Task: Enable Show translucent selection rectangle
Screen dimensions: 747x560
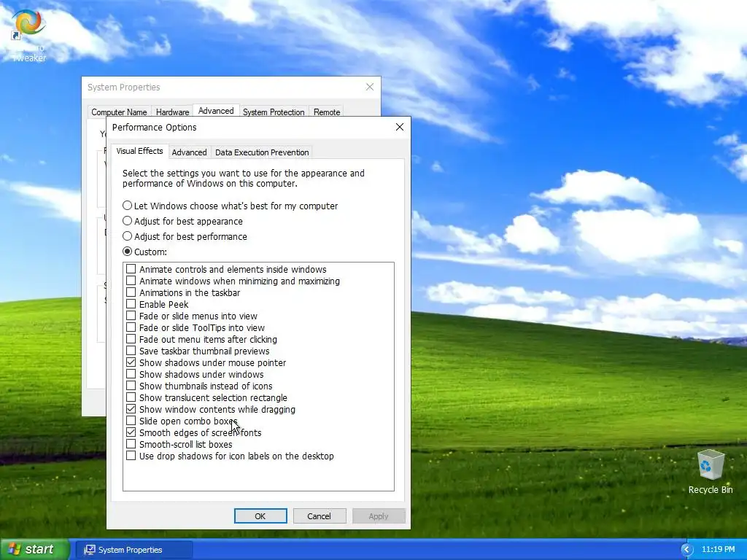Action: coord(131,397)
